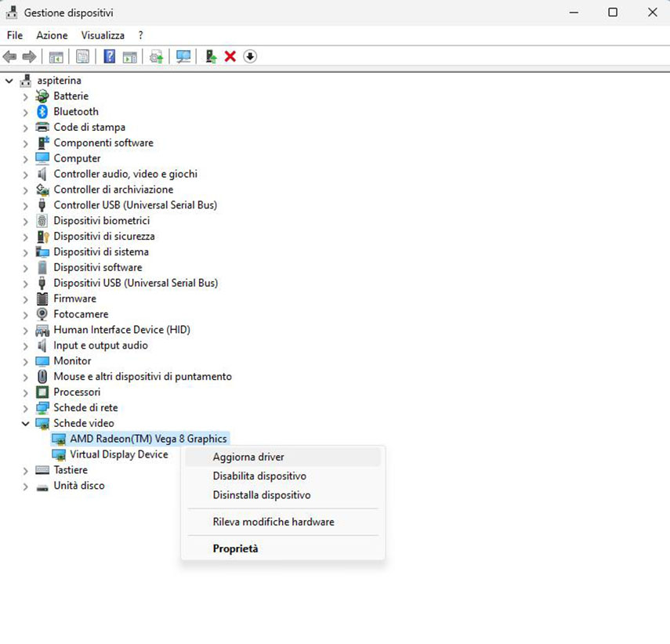
Task: Select the Processori category
Action: (x=77, y=392)
